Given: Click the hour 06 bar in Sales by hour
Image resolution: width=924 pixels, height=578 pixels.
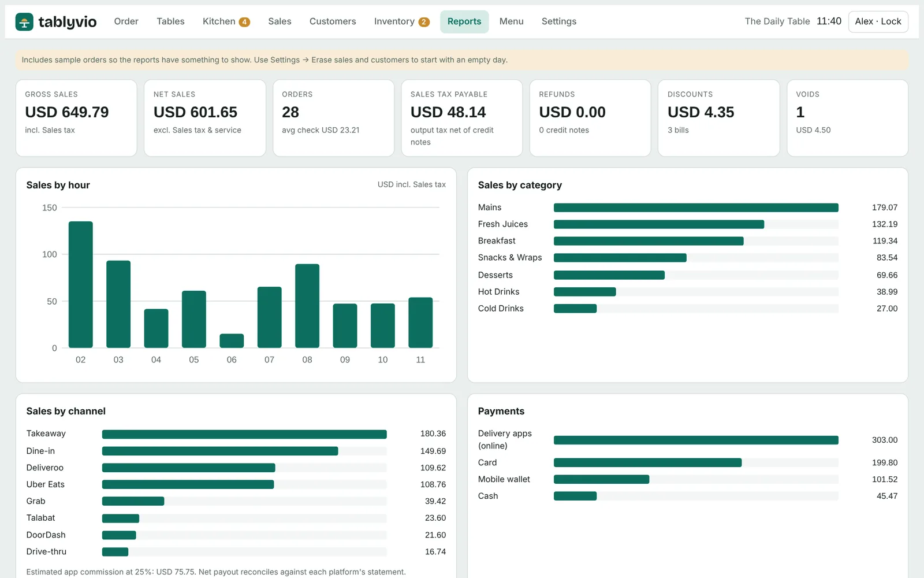Looking at the screenshot, I should pyautogui.click(x=232, y=341).
